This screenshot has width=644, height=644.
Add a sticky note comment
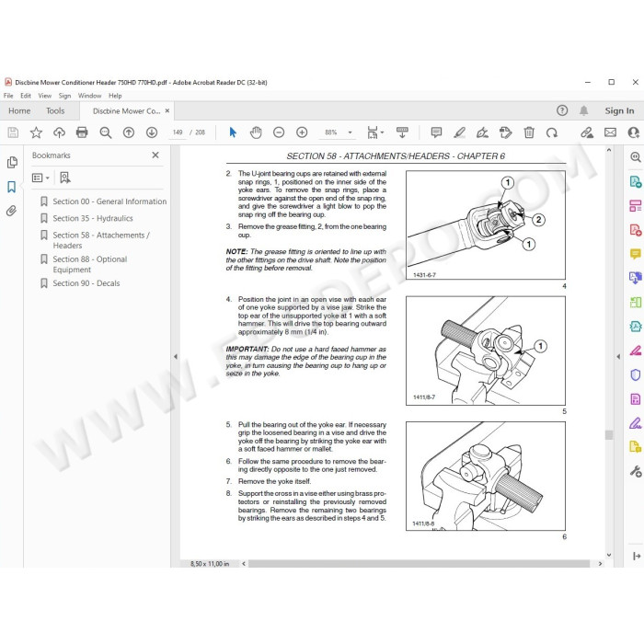tap(436, 132)
